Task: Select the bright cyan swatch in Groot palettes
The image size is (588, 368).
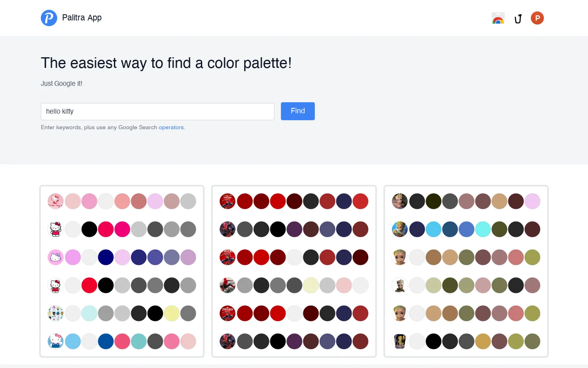Action: pyautogui.click(x=483, y=229)
